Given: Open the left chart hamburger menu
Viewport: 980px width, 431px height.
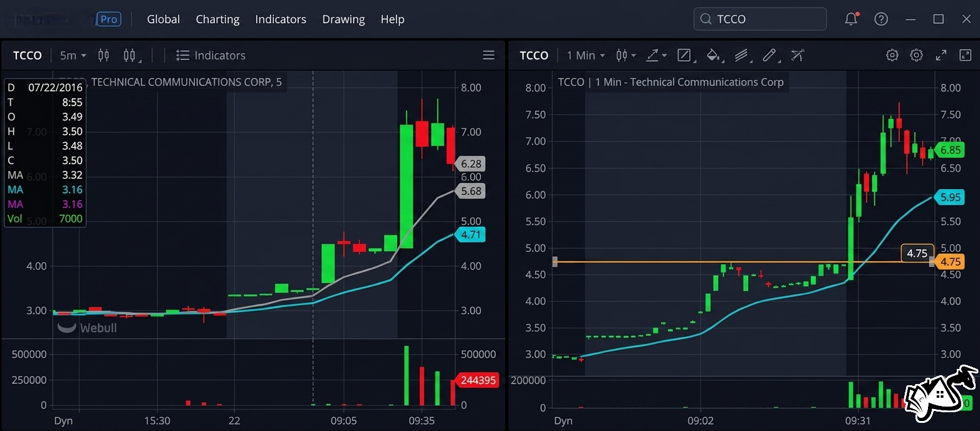Looking at the screenshot, I should (489, 55).
